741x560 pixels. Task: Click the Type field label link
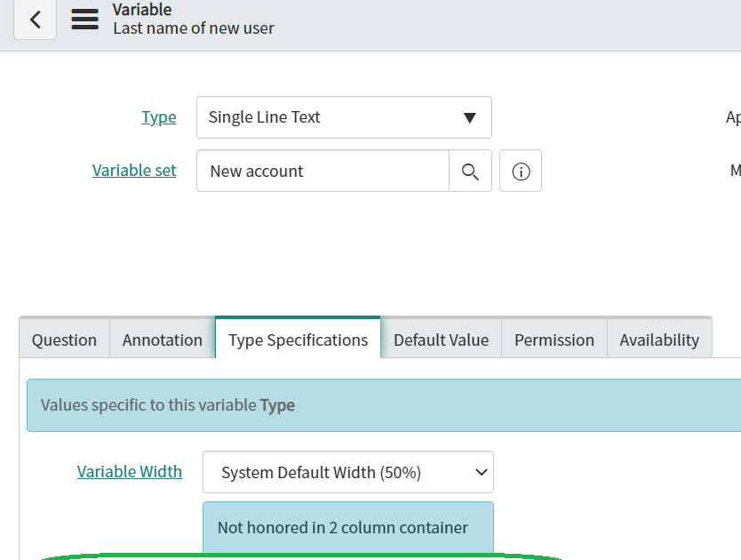[x=158, y=116]
